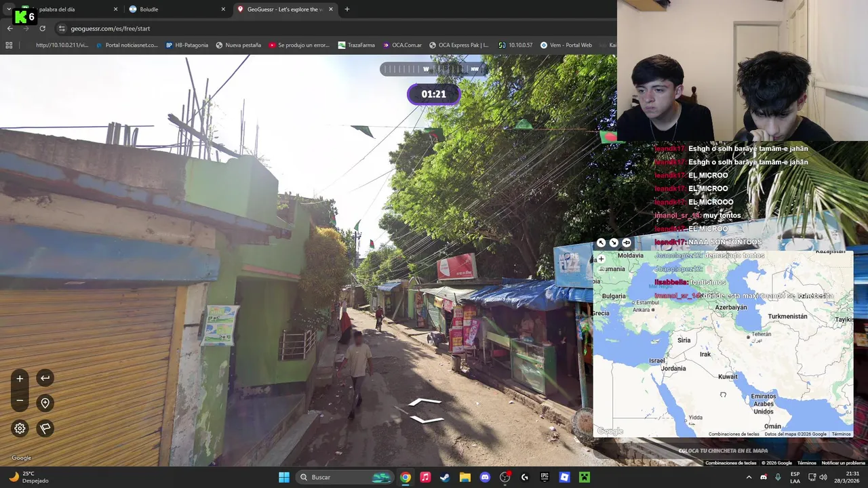
Task: Open the Windows Start menu
Action: [284, 477]
